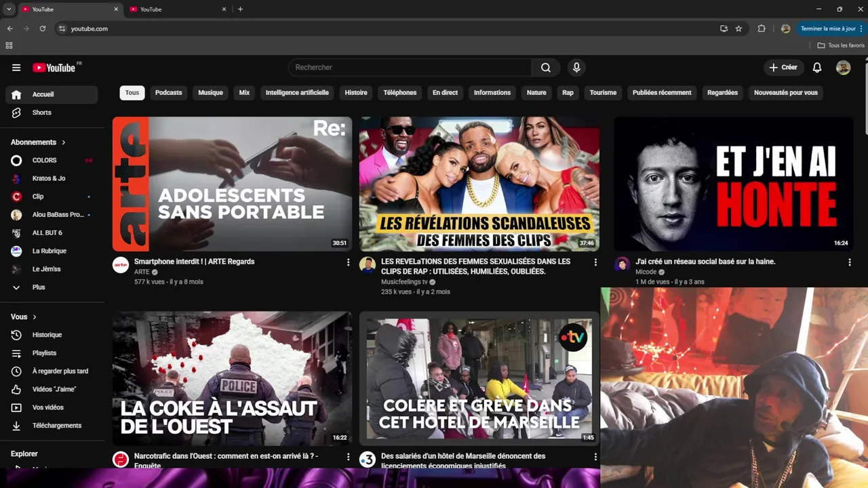Open Le Jèm'ss subscription channel
The width and height of the screenshot is (868, 488).
click(x=52, y=269)
